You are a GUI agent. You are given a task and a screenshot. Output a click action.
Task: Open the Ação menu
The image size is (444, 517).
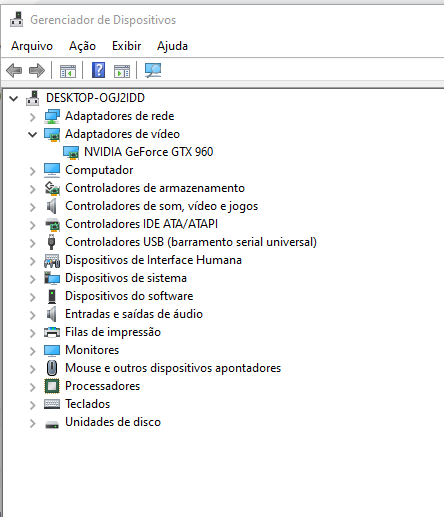pyautogui.click(x=82, y=46)
